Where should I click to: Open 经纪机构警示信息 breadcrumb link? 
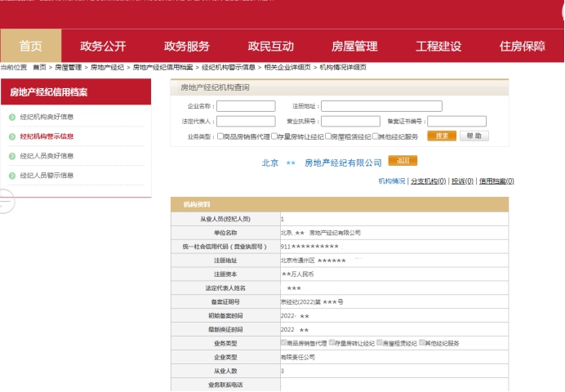(229, 67)
